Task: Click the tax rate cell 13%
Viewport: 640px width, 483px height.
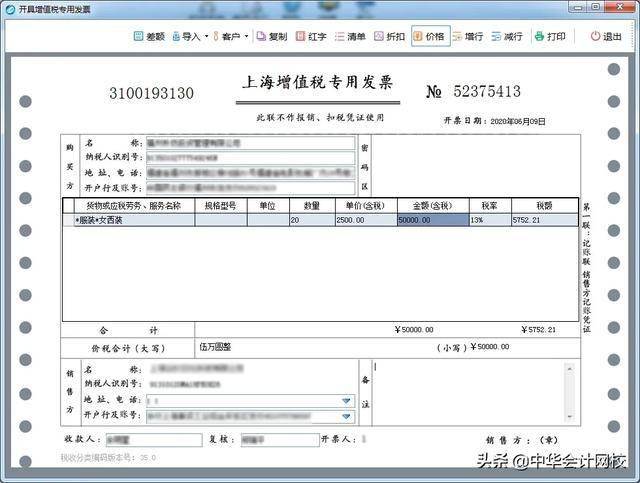Action: (490, 220)
